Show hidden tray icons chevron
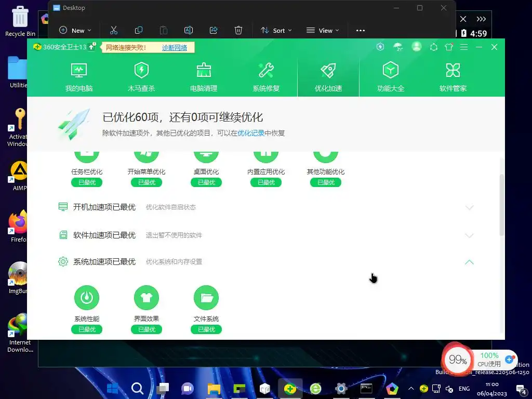Viewport: 532px width, 399px height. (x=411, y=389)
